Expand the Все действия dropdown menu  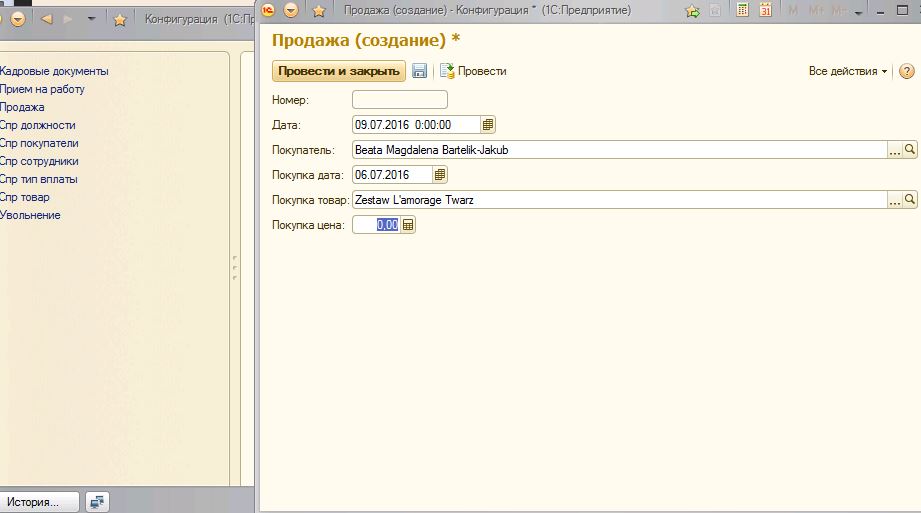point(848,71)
